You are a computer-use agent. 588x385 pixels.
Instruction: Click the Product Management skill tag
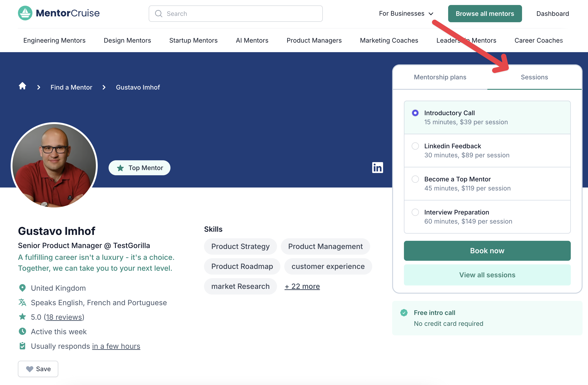[x=325, y=246]
